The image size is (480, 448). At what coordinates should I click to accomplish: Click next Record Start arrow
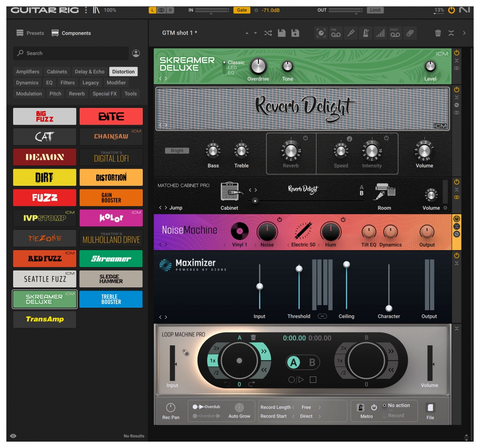coord(320,416)
